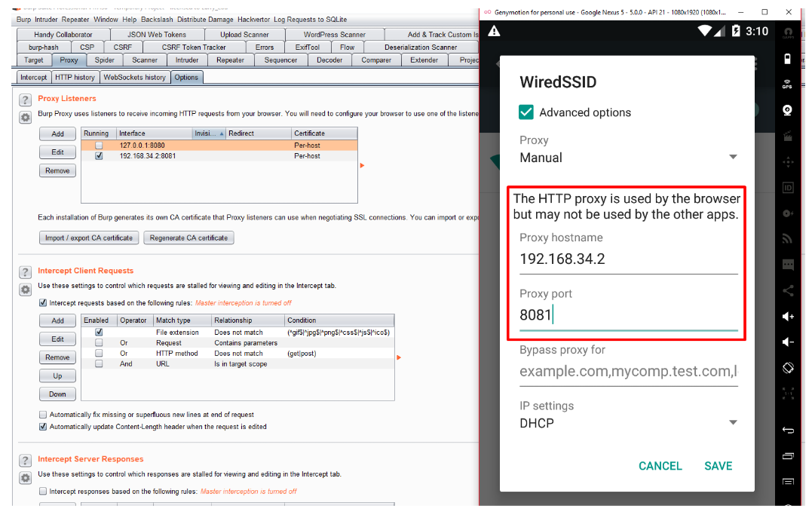Toggle Running checkbox for 192.168.34.2:8081 listener
This screenshot has height=512, width=812.
pyautogui.click(x=99, y=156)
